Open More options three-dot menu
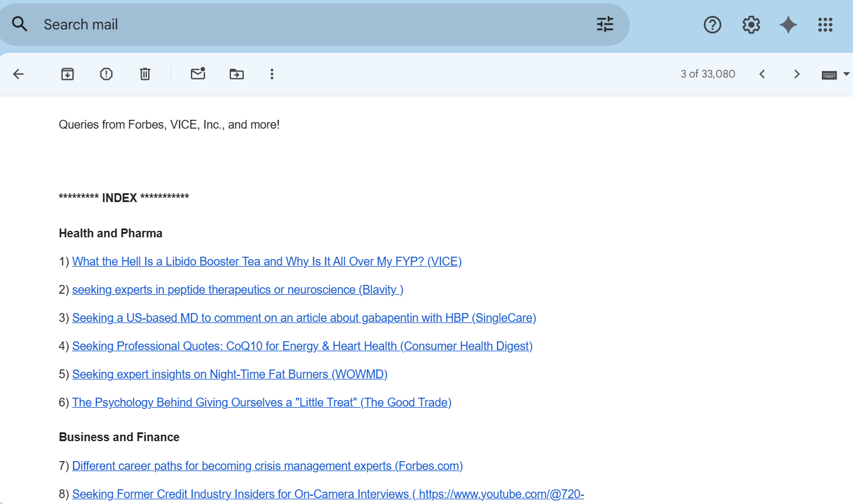 click(272, 74)
